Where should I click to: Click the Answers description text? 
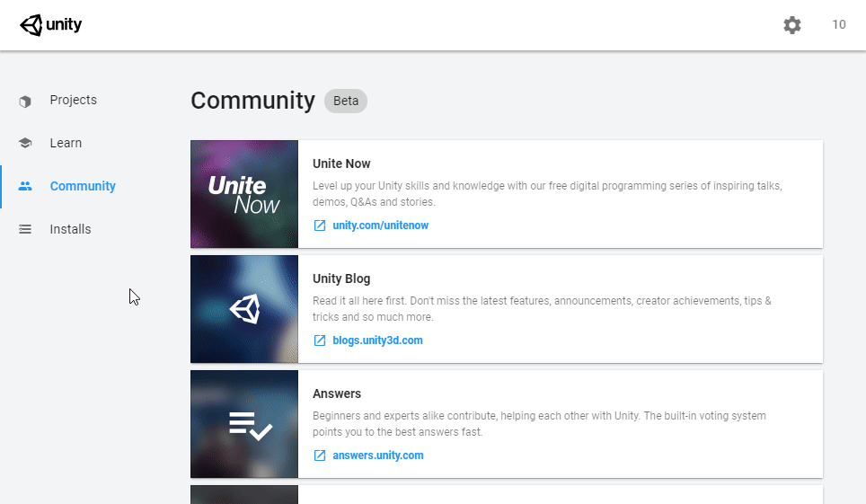539,424
